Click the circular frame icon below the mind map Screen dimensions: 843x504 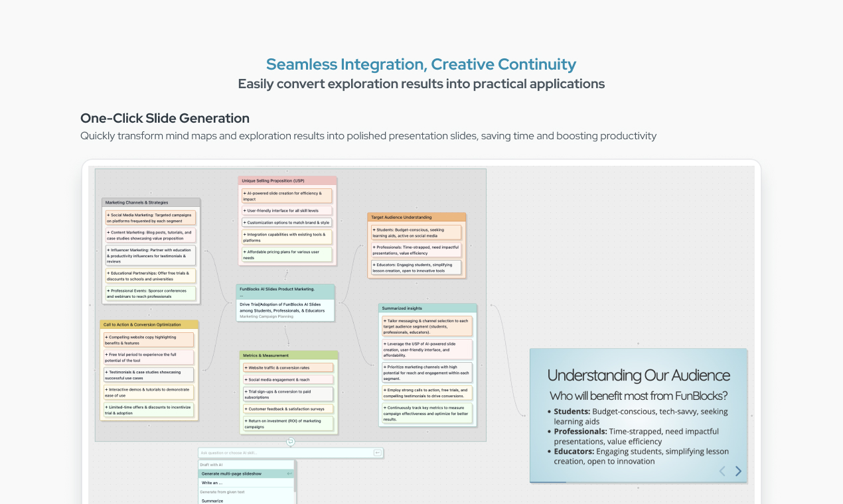(x=290, y=442)
